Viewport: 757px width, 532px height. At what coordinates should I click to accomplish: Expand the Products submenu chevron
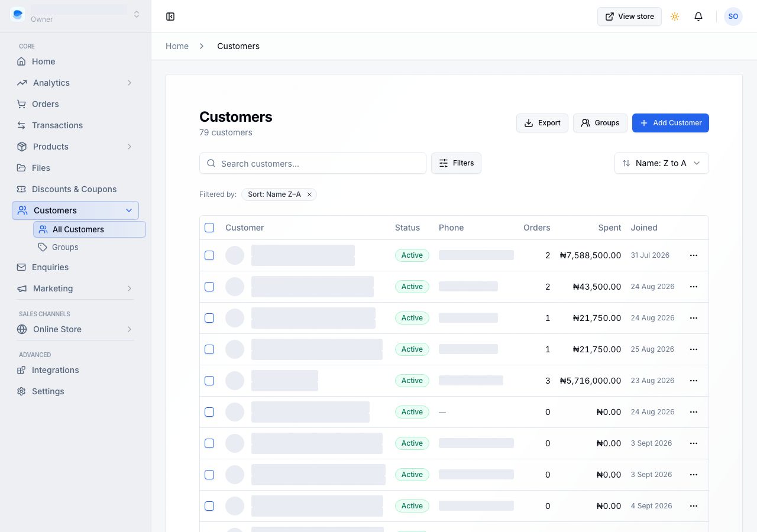pos(130,147)
